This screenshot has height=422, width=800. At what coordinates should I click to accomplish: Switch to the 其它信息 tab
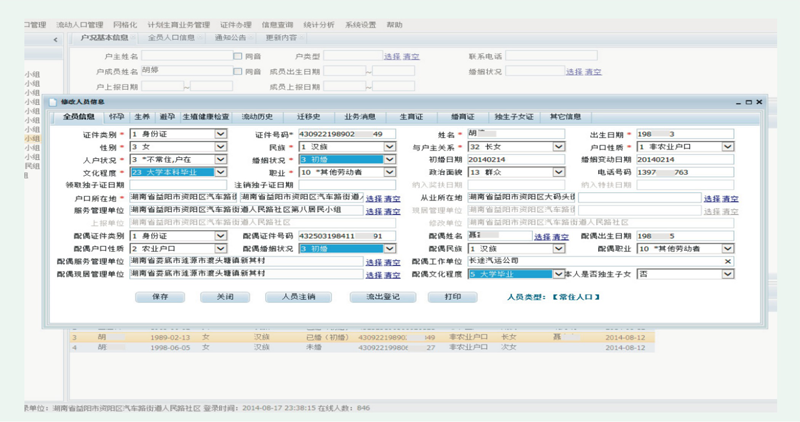click(x=565, y=117)
